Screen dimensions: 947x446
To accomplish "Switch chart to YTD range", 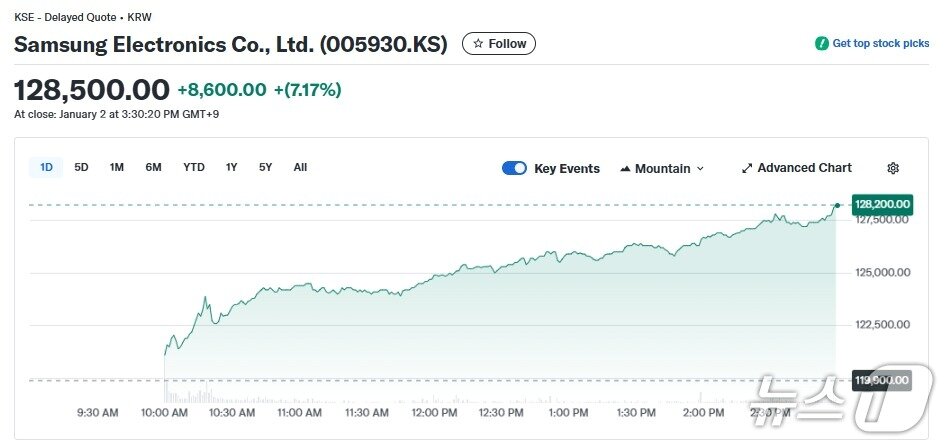I will [194, 167].
